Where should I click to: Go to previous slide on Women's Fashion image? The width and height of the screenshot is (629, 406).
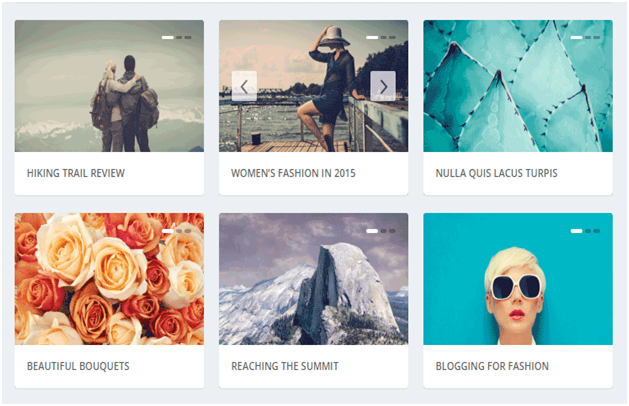coord(244,86)
